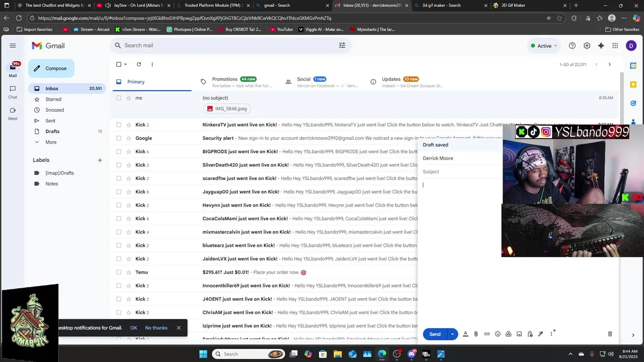Open Gmail support help icon
Screen dimensions: 644x362
(572, 46)
